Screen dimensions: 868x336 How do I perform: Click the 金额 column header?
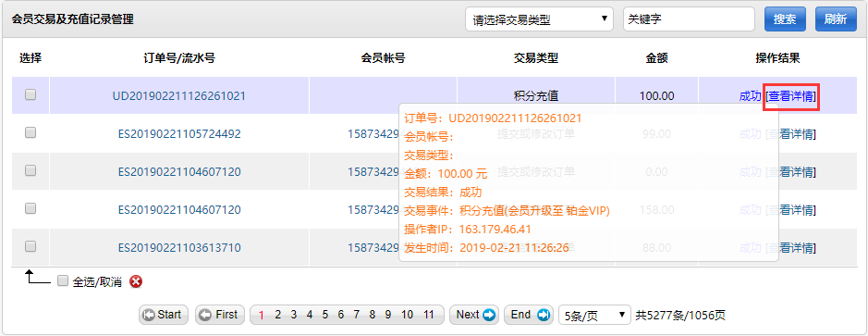[x=656, y=57]
